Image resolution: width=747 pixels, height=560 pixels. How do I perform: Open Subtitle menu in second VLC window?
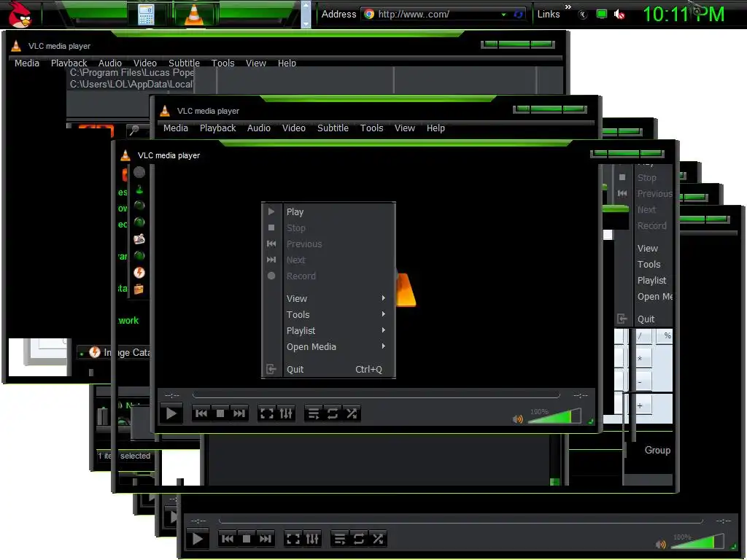point(333,128)
